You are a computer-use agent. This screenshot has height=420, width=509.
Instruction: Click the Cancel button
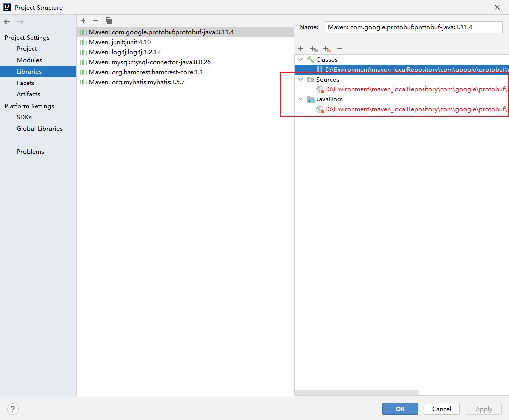coord(441,409)
